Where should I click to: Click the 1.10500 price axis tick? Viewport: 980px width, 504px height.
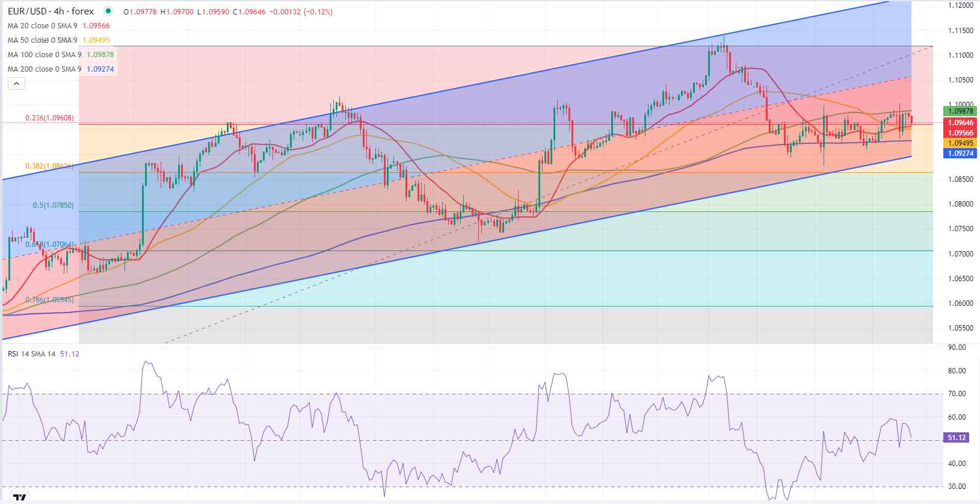960,80
